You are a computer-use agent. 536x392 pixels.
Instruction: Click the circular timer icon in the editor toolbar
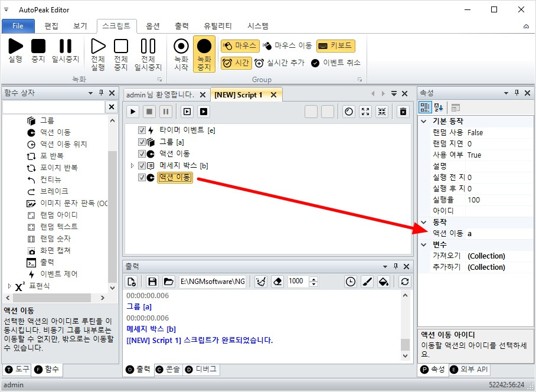[x=349, y=112]
